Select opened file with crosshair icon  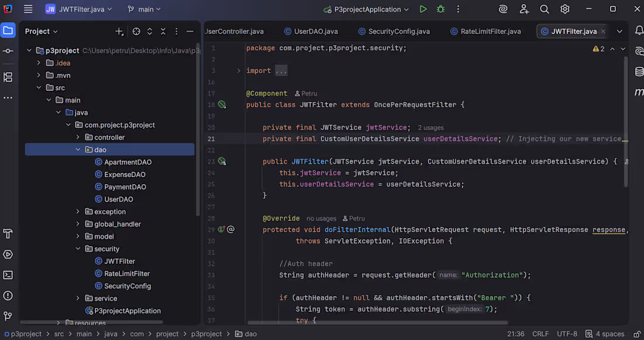click(136, 31)
